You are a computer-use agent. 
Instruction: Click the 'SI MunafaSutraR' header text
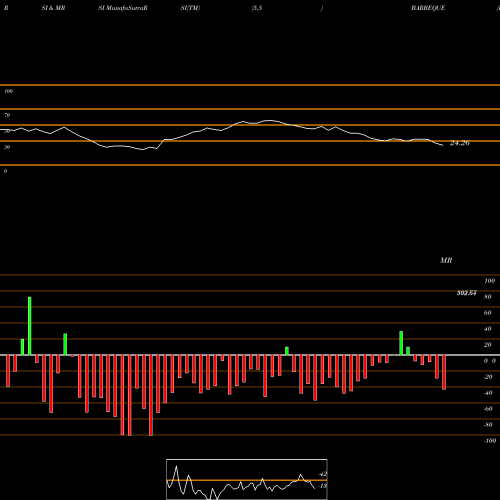coord(123,8)
